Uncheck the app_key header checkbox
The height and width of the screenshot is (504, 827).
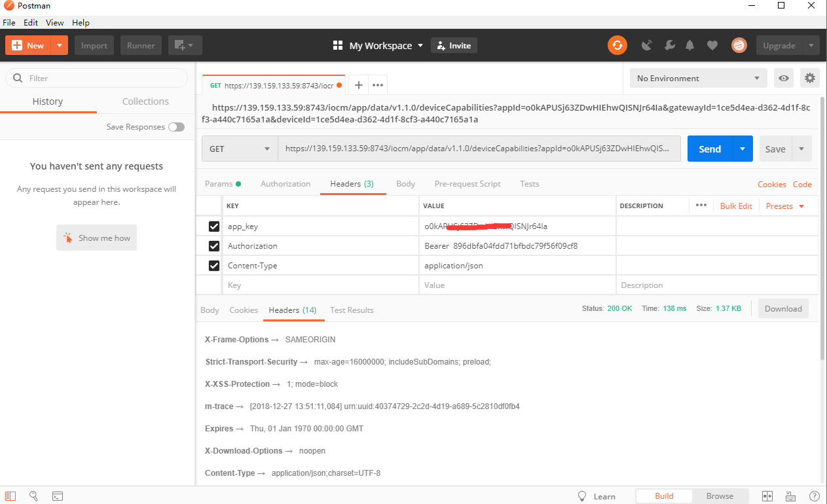(x=213, y=226)
